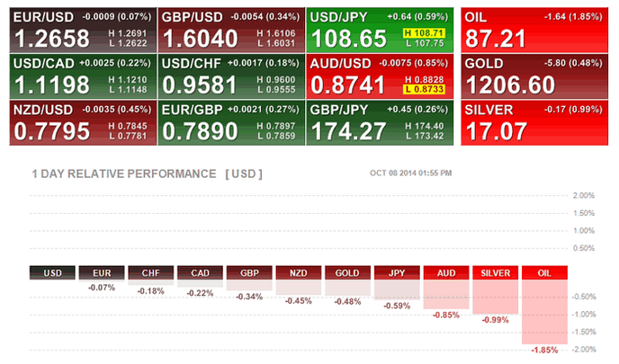Viewport: 619px width, 364px height.
Task: Open the AUD/USD rate tile
Action: pyautogui.click(x=380, y=76)
